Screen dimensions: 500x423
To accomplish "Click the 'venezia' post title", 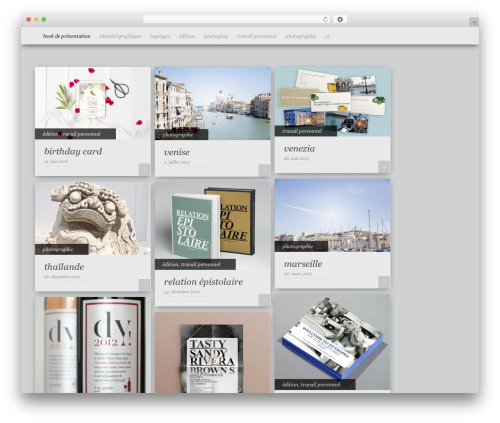I will point(299,149).
